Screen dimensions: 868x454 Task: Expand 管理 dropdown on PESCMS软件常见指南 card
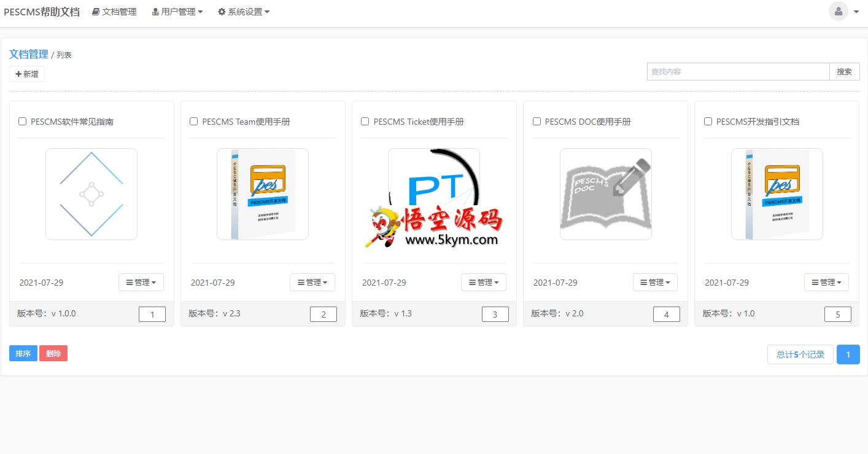point(141,283)
